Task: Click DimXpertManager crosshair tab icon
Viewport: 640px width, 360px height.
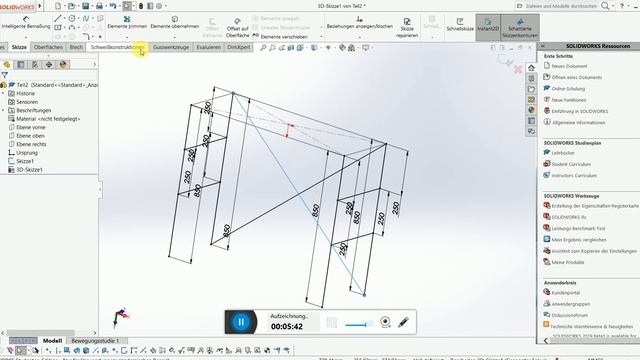Action: tap(49, 64)
